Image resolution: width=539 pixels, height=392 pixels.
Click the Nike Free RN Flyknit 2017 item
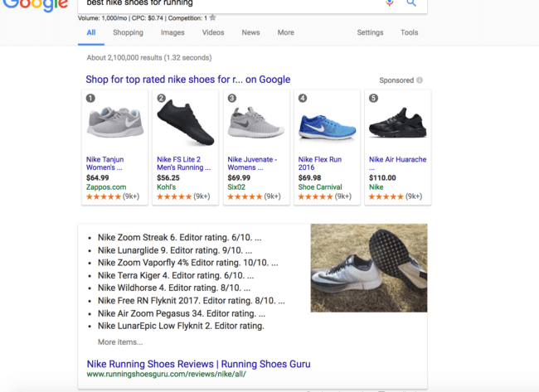pyautogui.click(x=192, y=301)
